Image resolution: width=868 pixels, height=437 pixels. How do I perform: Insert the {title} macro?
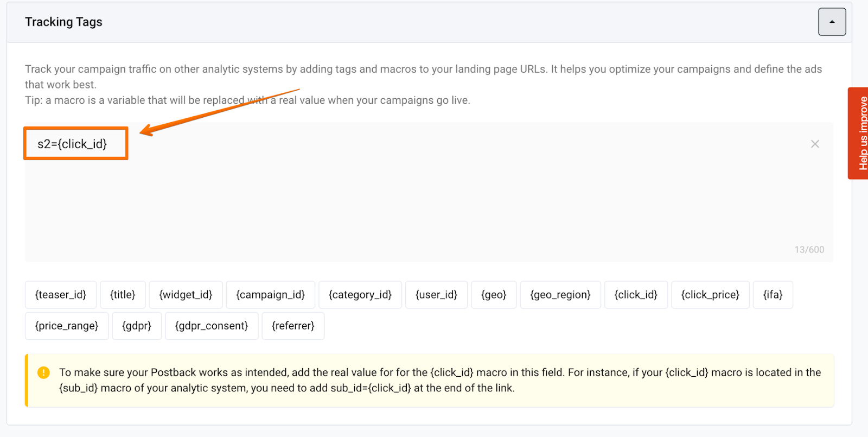(123, 295)
